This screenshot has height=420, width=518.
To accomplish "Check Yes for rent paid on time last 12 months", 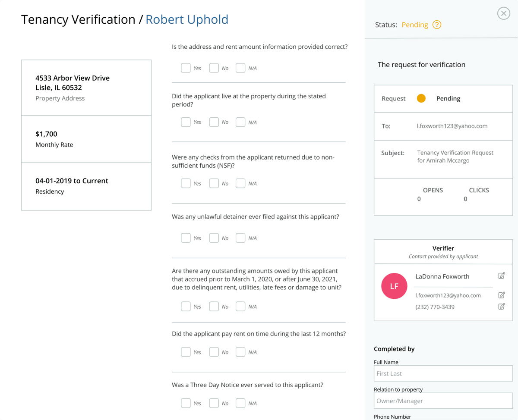I will (186, 352).
